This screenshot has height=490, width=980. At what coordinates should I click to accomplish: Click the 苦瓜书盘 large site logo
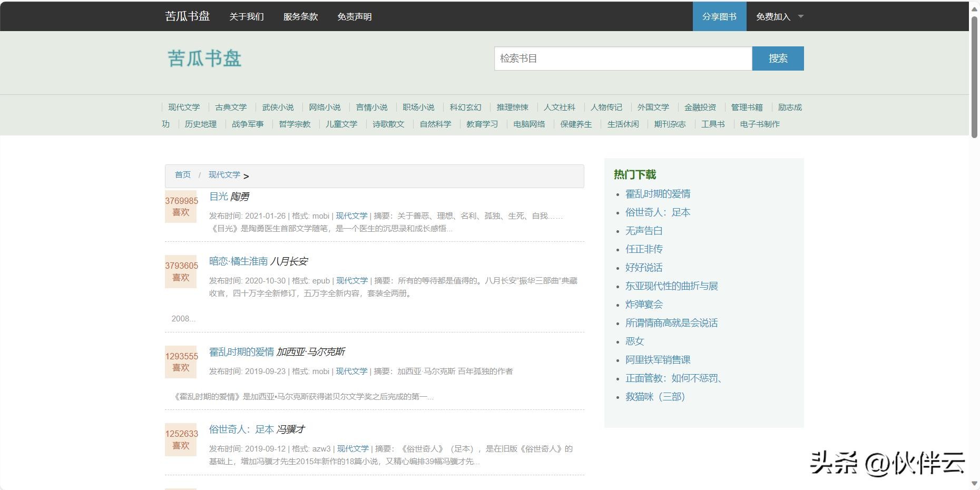pyautogui.click(x=204, y=58)
